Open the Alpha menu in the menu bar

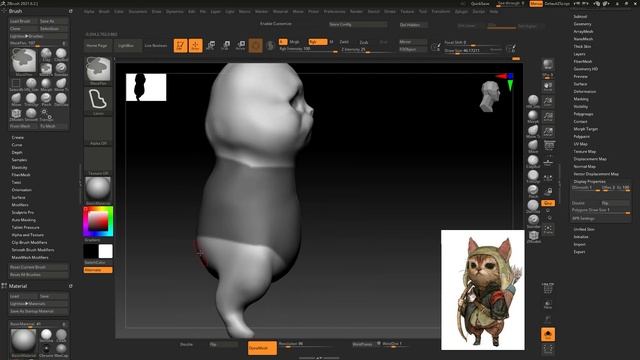[x=89, y=11]
